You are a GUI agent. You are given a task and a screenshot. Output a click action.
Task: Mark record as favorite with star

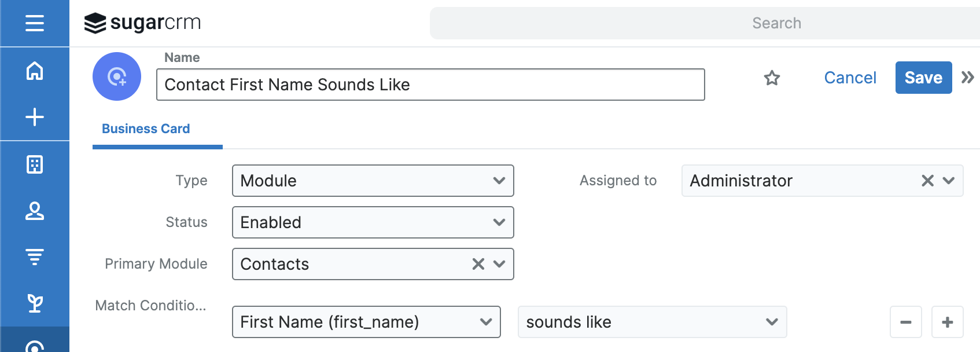[772, 78]
